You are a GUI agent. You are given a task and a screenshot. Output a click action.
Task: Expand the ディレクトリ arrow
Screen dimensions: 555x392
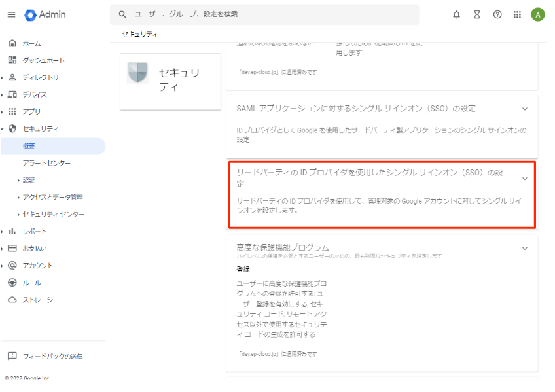pyautogui.click(x=2, y=77)
